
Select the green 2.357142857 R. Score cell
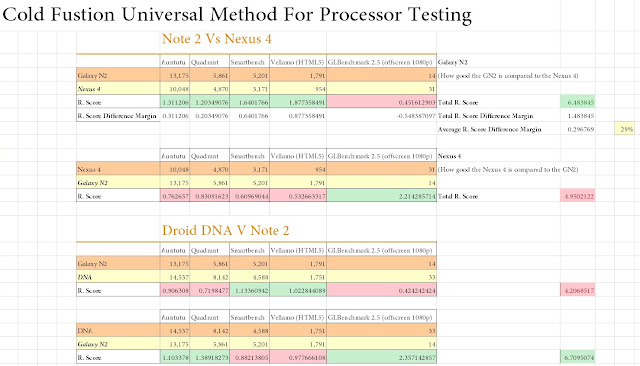click(381, 357)
